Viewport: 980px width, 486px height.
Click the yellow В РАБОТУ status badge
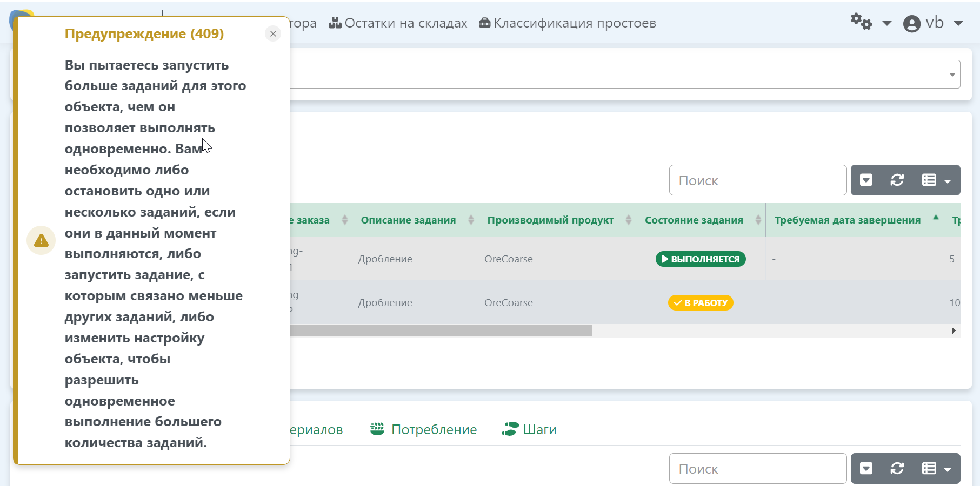click(701, 303)
